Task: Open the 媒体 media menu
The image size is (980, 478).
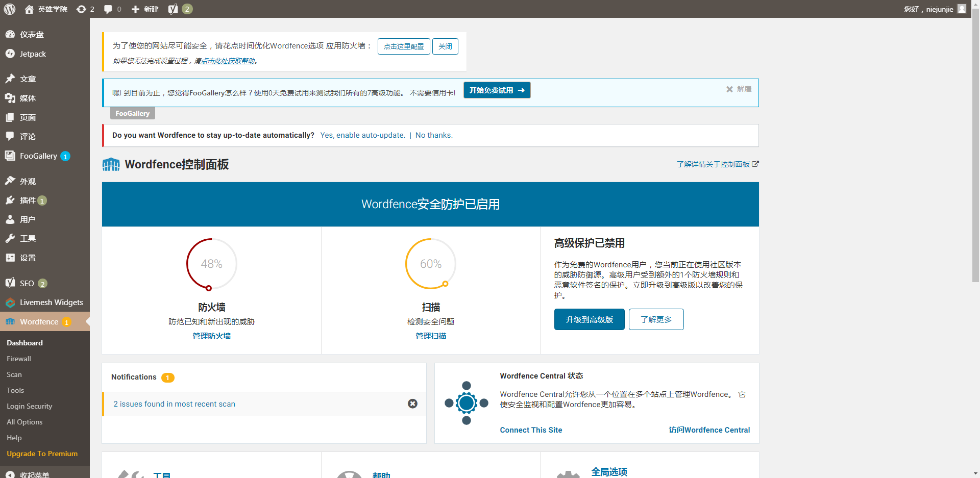Action: [45, 98]
